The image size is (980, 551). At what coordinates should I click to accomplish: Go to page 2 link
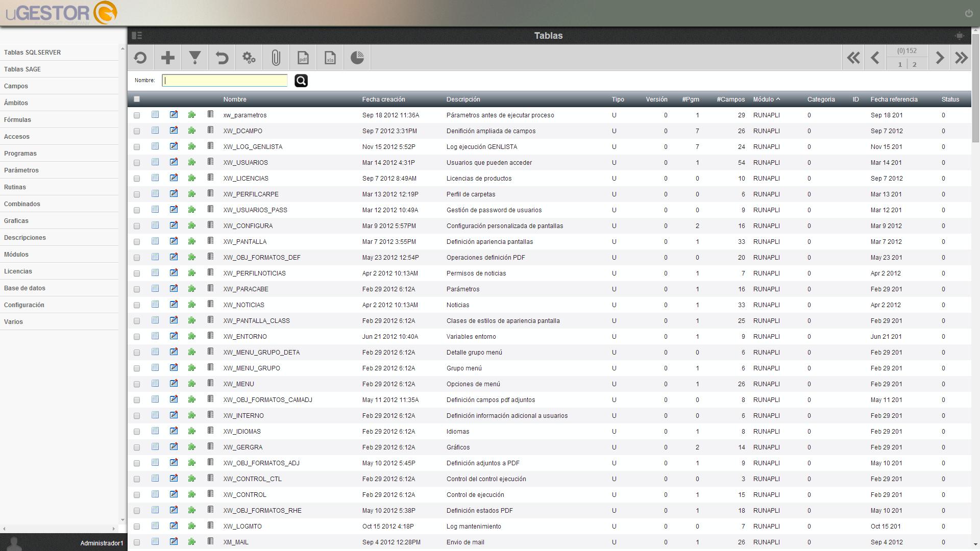[x=914, y=64]
